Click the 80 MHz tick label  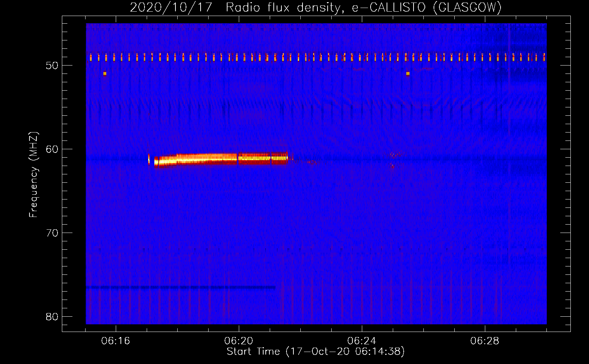point(52,317)
